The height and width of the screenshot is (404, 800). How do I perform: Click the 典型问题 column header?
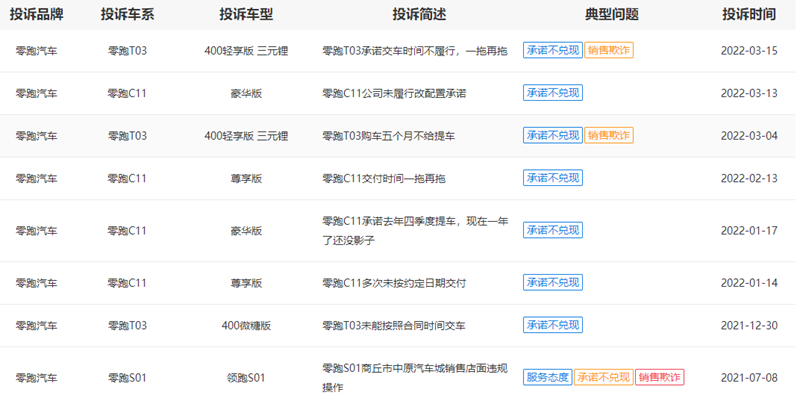click(611, 14)
